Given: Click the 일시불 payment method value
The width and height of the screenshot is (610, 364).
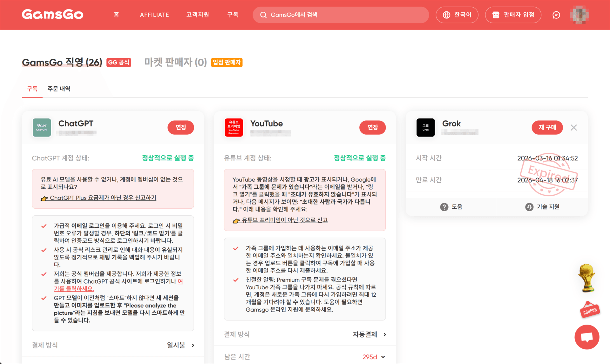Looking at the screenshot, I should click(x=176, y=345).
